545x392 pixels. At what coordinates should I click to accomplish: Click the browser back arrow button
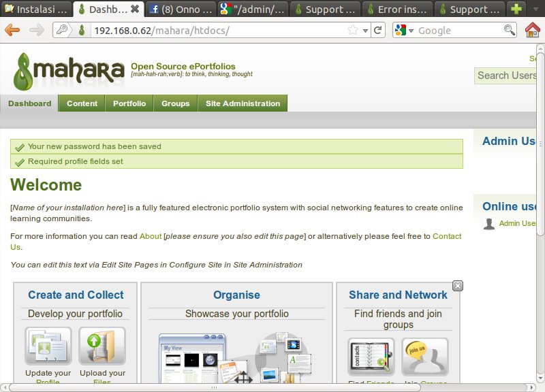(12, 31)
